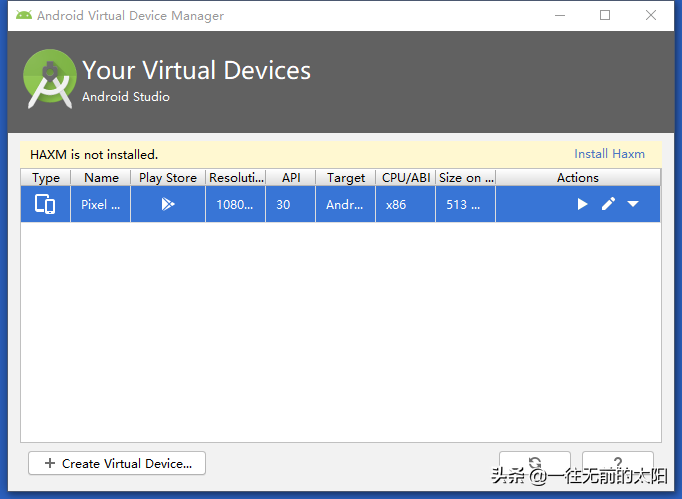The image size is (682, 499).
Task: Sort by the Type column header
Action: pyautogui.click(x=46, y=177)
